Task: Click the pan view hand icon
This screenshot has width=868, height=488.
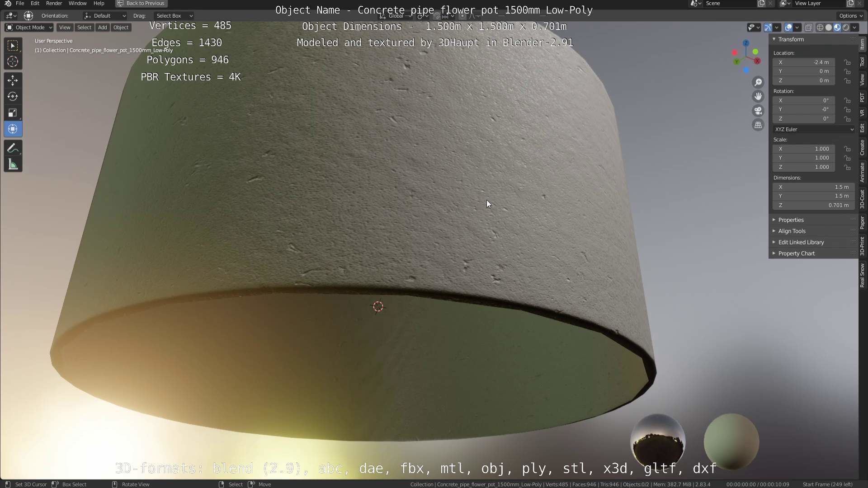Action: click(758, 96)
